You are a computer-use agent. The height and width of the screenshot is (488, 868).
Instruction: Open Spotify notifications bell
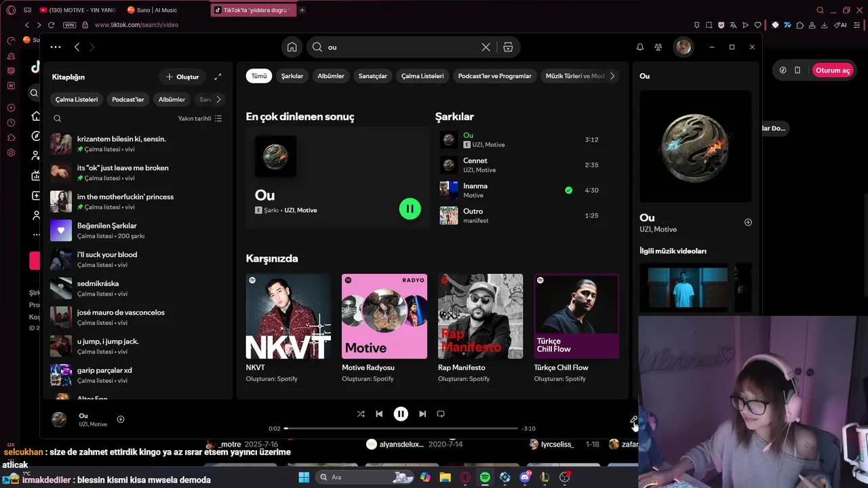(x=639, y=47)
